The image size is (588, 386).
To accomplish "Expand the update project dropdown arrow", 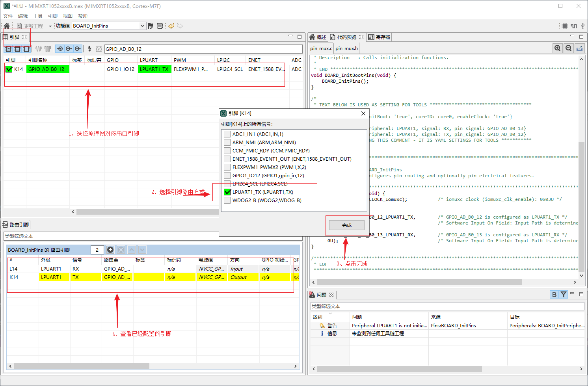I will pyautogui.click(x=50, y=26).
